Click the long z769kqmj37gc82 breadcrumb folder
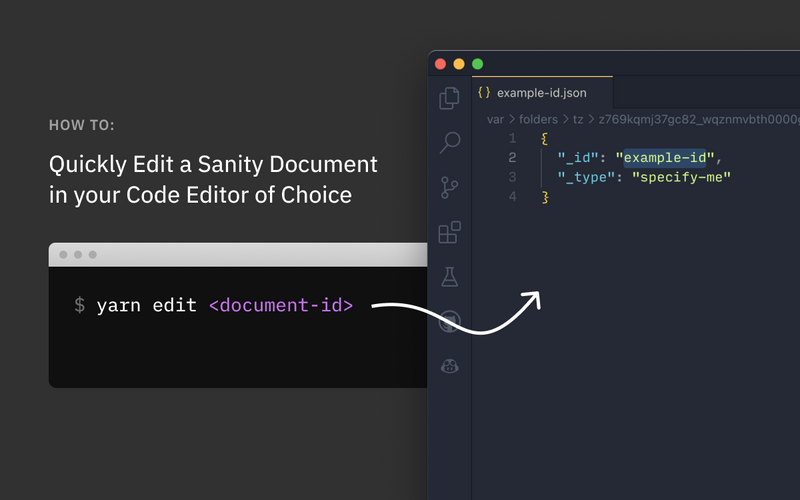The height and width of the screenshot is (500, 800). [x=699, y=119]
